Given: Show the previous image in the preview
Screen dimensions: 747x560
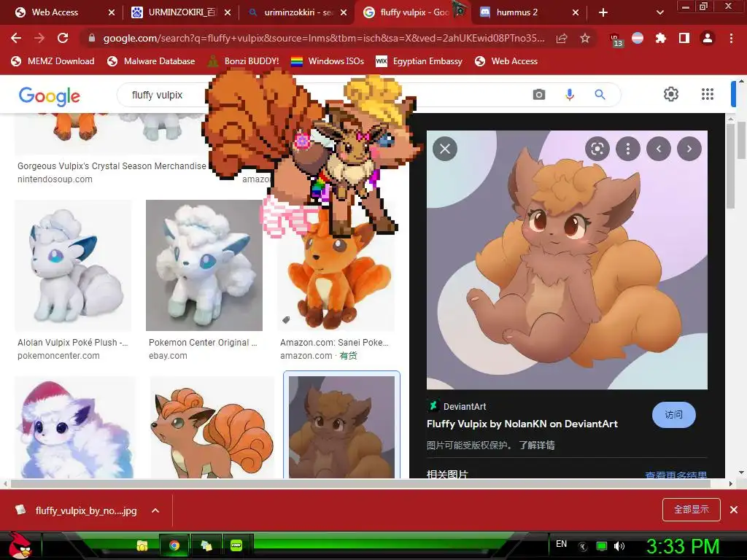Looking at the screenshot, I should [659, 149].
